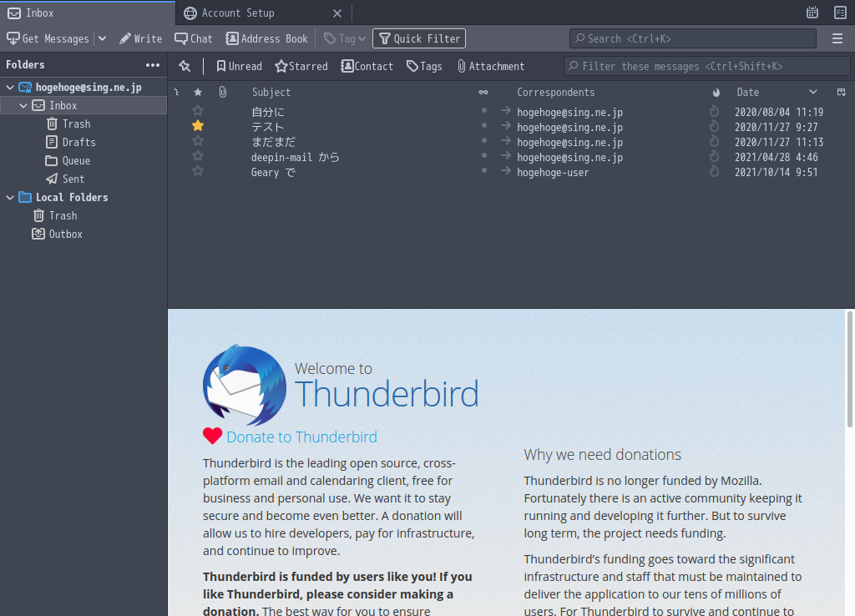This screenshot has height=616, width=855.
Task: Sort by read status glasses column
Action: [483, 92]
